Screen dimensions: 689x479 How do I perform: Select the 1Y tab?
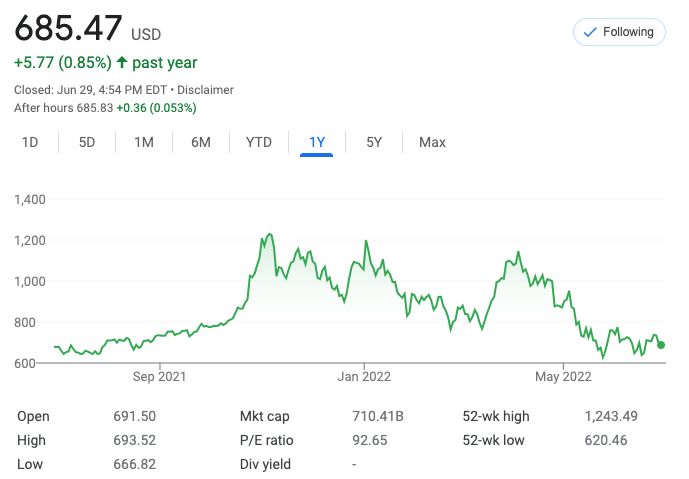pyautogui.click(x=317, y=142)
